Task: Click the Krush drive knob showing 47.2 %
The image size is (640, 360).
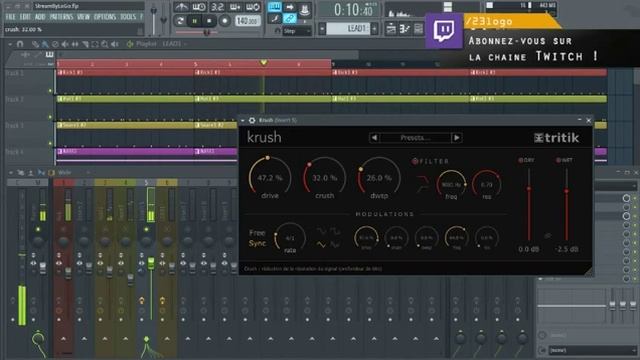Action: click(270, 178)
